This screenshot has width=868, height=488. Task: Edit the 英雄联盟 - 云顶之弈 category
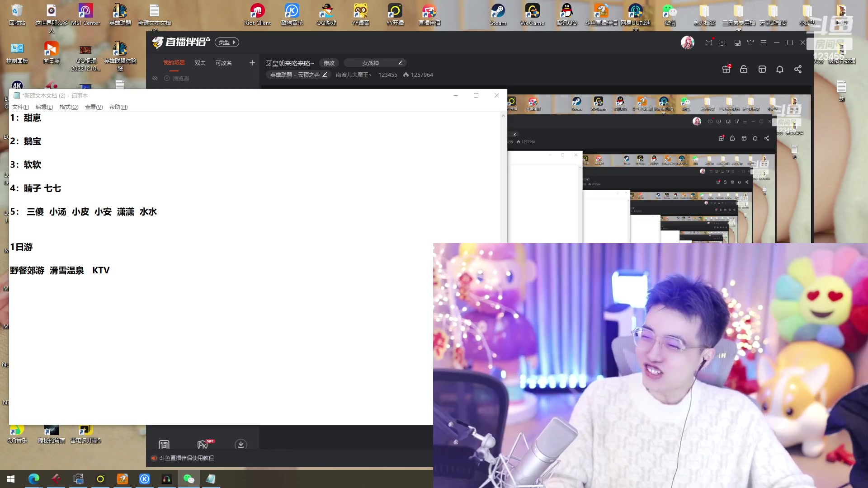tap(298, 75)
